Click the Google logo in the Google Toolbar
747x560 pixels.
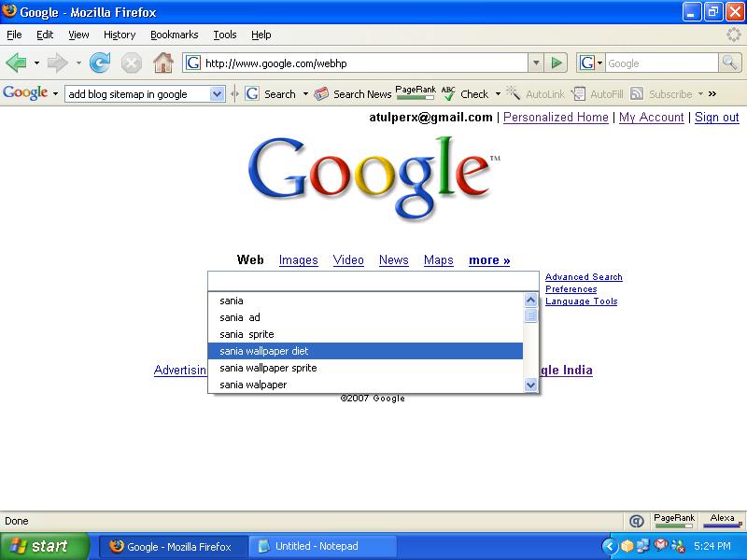click(x=25, y=93)
